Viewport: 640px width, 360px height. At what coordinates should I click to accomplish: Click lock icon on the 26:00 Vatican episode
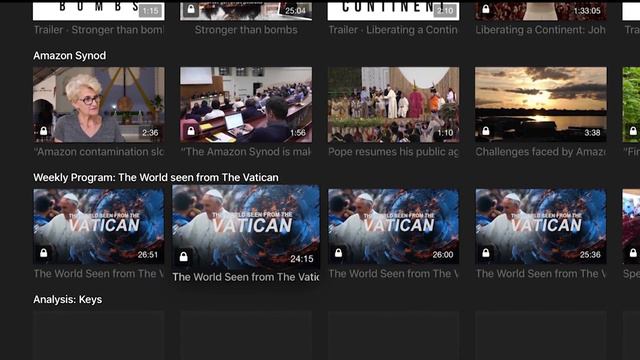click(x=338, y=253)
